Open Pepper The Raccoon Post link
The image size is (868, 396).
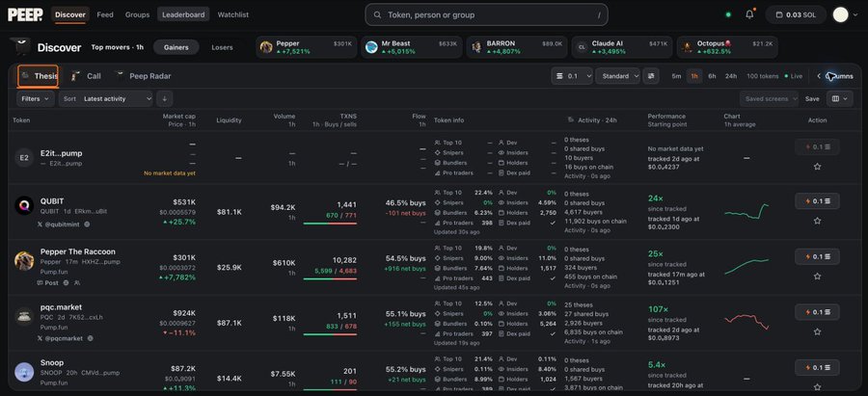47,282
